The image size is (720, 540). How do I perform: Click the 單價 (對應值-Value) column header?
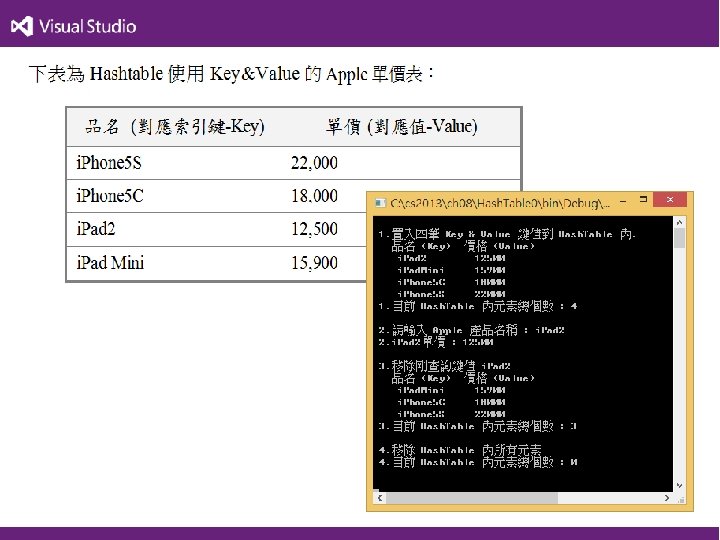[x=402, y=126]
